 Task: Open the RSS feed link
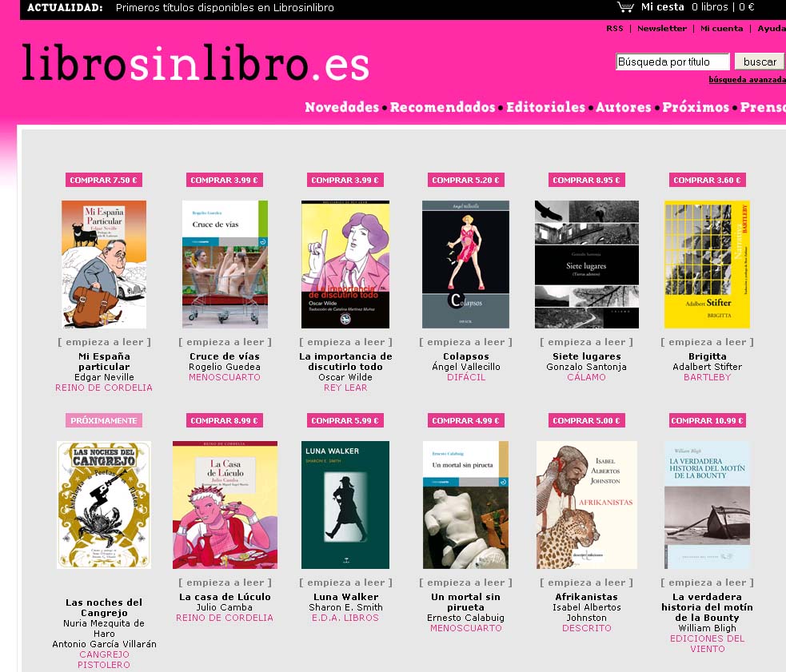(x=615, y=29)
